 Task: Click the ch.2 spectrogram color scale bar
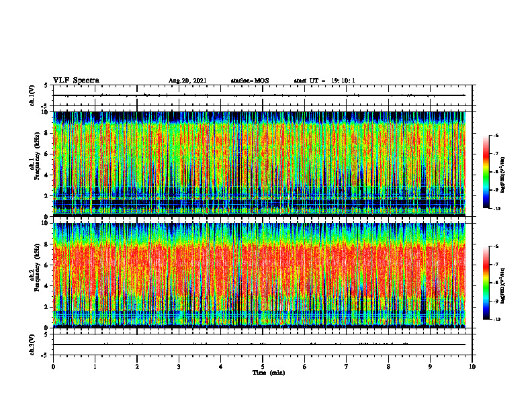[486, 283]
